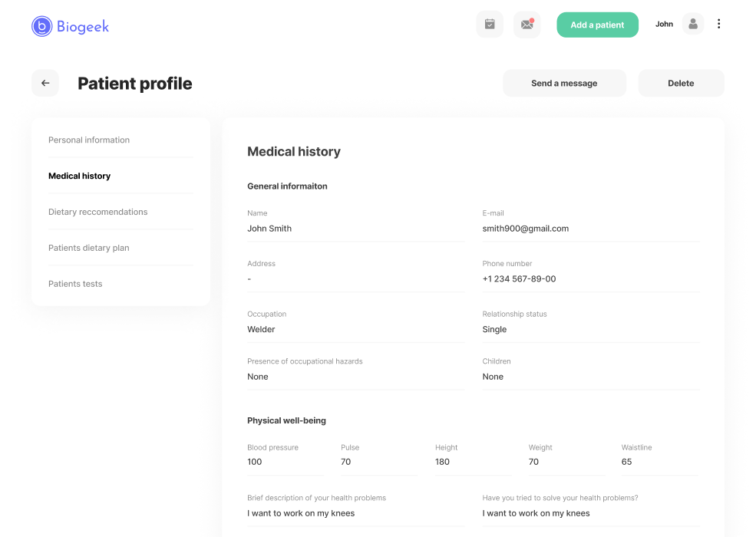Screen dimensions: 756x537
Task: Click the Biogeek logo
Action: pos(71,26)
